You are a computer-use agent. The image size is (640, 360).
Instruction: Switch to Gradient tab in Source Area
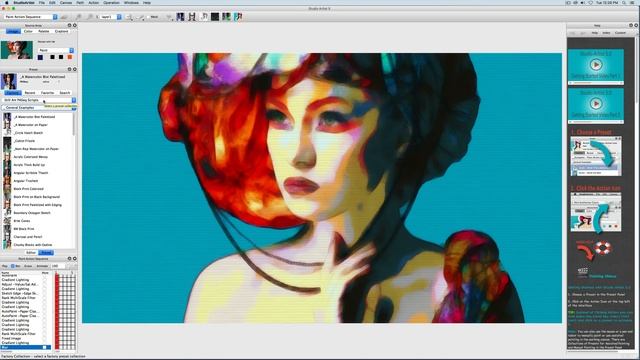tap(61, 31)
